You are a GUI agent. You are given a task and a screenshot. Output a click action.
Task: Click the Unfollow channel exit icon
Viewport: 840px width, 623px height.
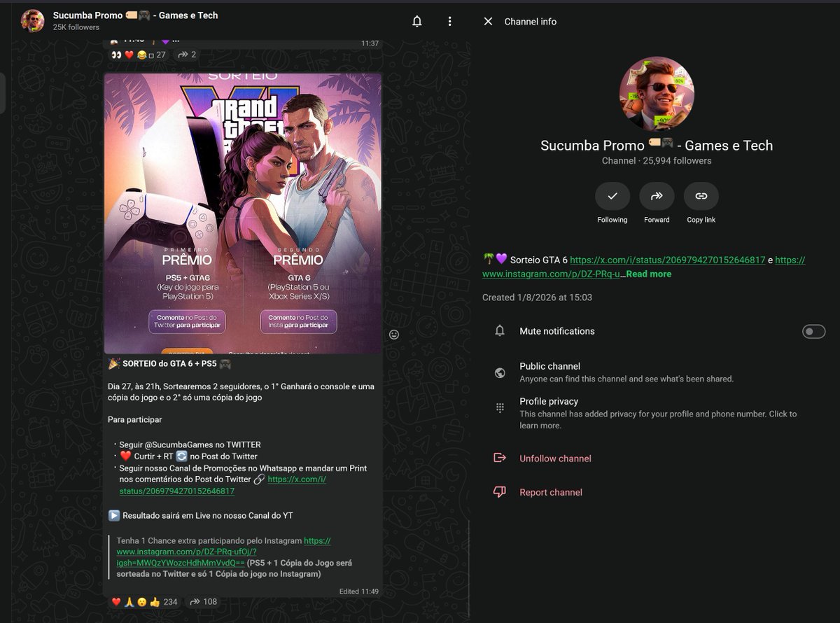500,458
